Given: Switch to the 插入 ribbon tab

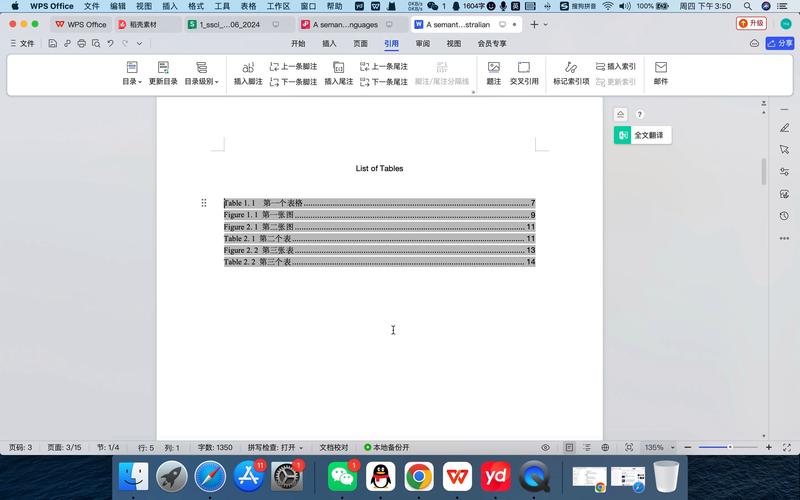Looking at the screenshot, I should point(329,43).
